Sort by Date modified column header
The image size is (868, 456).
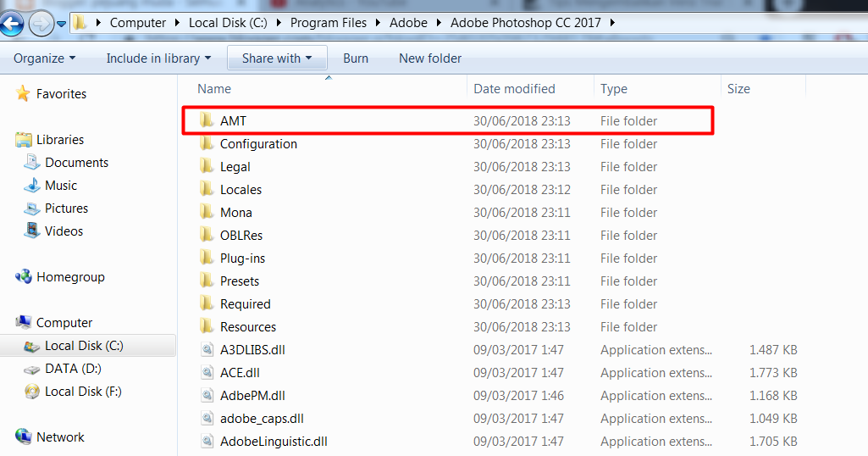(514, 89)
